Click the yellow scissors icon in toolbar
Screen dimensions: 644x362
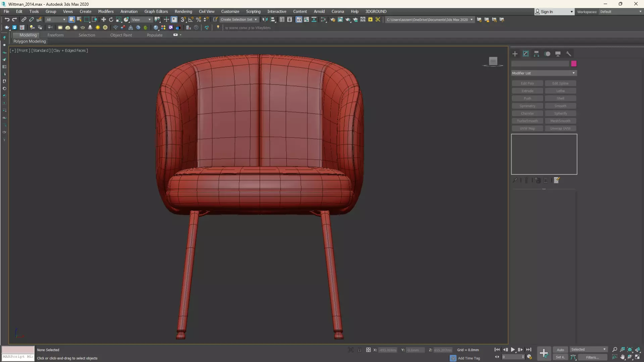[x=378, y=19]
